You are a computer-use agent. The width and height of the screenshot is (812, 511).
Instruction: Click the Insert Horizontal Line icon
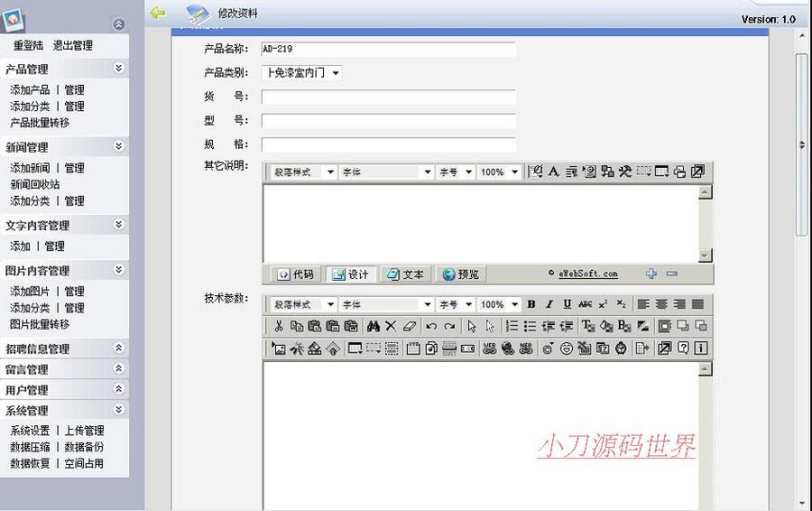(x=449, y=348)
